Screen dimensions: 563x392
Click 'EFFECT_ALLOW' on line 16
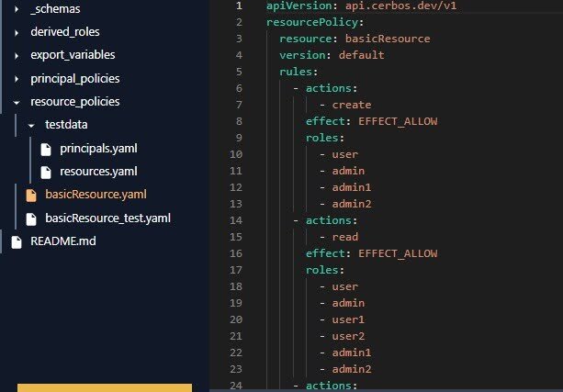point(398,253)
